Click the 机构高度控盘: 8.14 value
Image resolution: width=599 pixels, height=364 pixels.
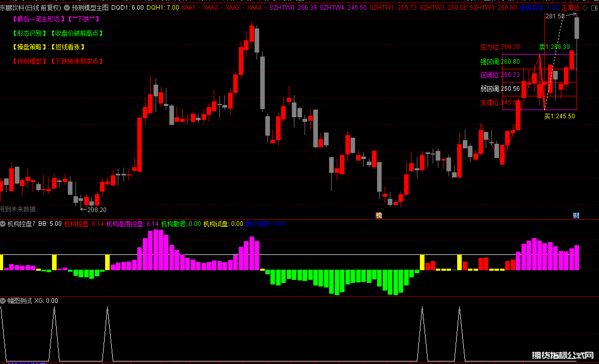(x=133, y=224)
